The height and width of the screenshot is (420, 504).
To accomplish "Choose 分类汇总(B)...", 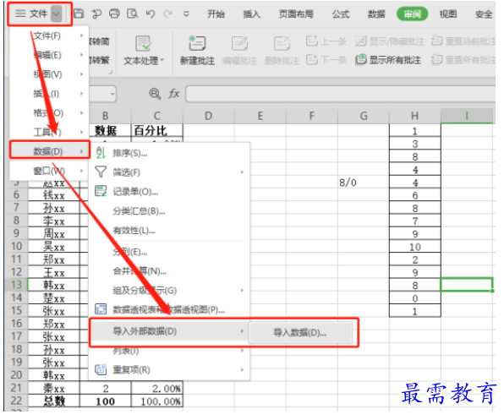I will [x=168, y=211].
